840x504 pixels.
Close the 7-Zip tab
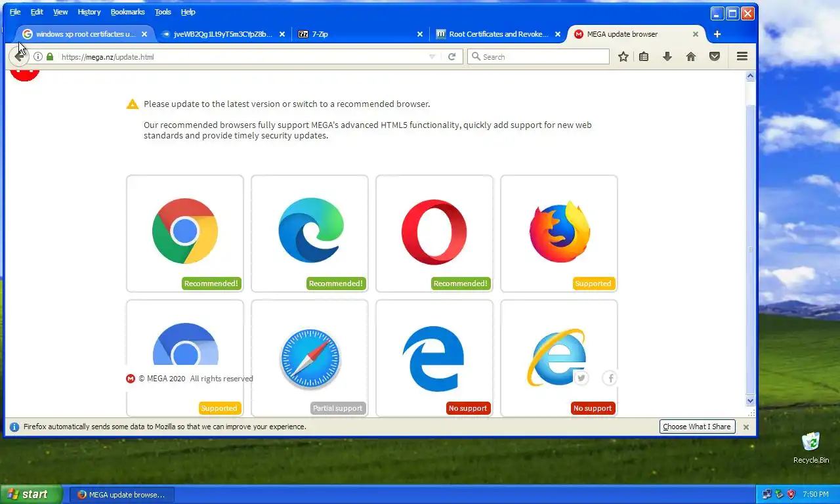pos(420,34)
